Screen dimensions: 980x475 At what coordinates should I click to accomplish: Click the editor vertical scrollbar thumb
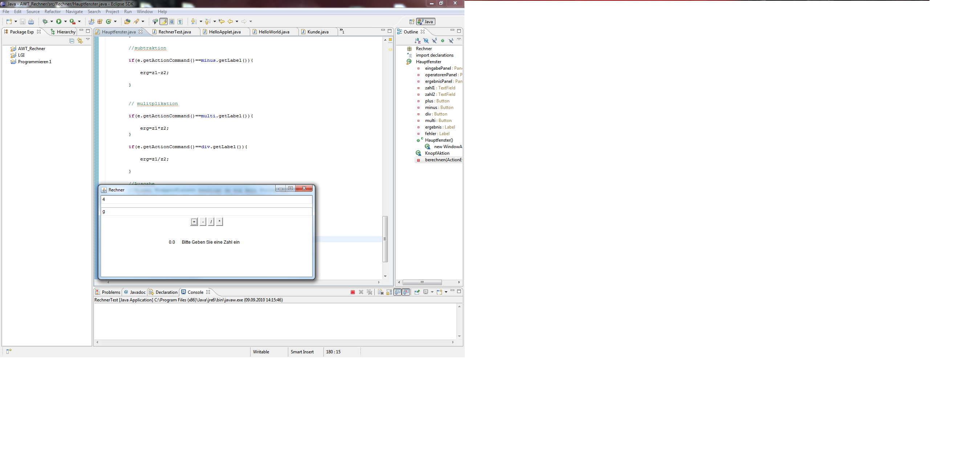[x=385, y=239]
